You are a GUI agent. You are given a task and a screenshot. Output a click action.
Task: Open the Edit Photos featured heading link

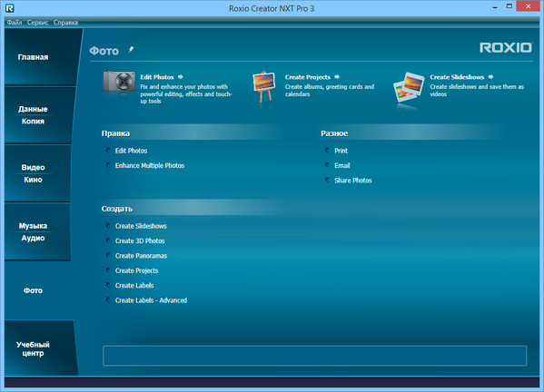157,77
